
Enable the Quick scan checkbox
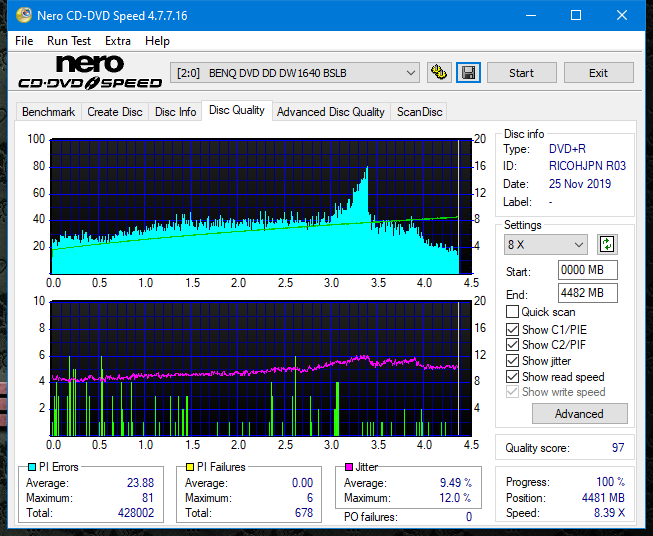click(x=512, y=312)
